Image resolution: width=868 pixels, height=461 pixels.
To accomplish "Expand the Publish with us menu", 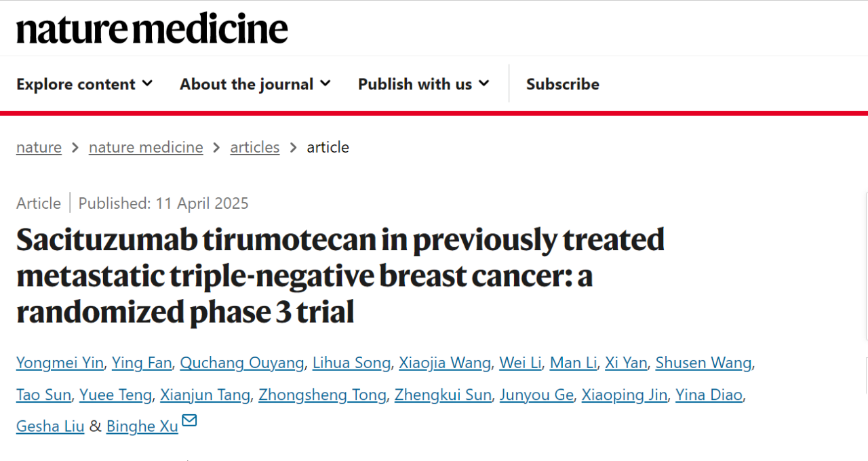I will tap(424, 84).
